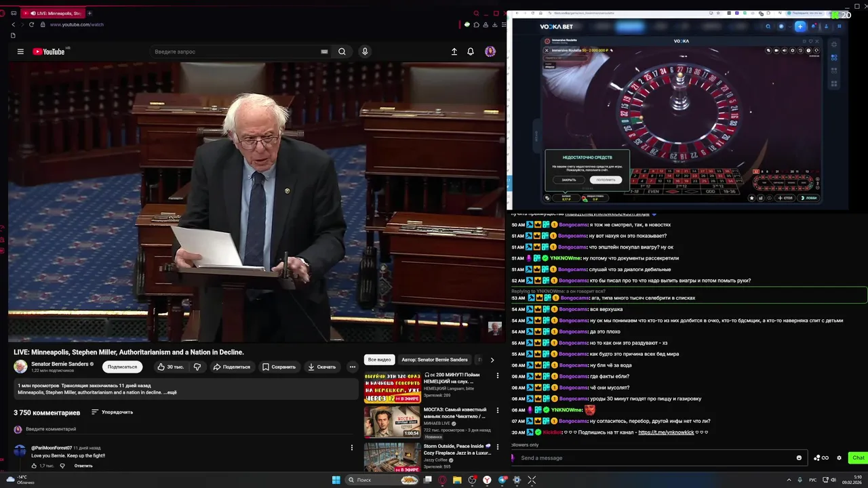The height and width of the screenshot is (488, 868).
Task: Open menu for PariMoonForest07's comment
Action: tap(351, 447)
